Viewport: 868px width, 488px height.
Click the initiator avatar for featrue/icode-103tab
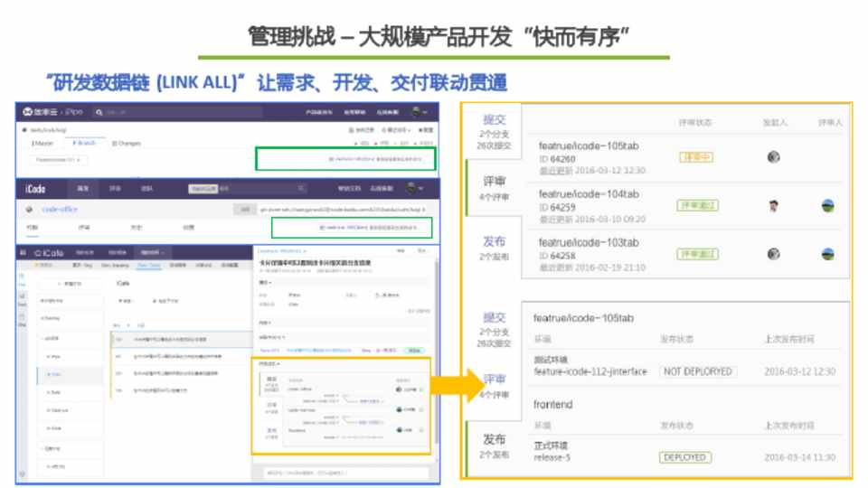point(773,255)
